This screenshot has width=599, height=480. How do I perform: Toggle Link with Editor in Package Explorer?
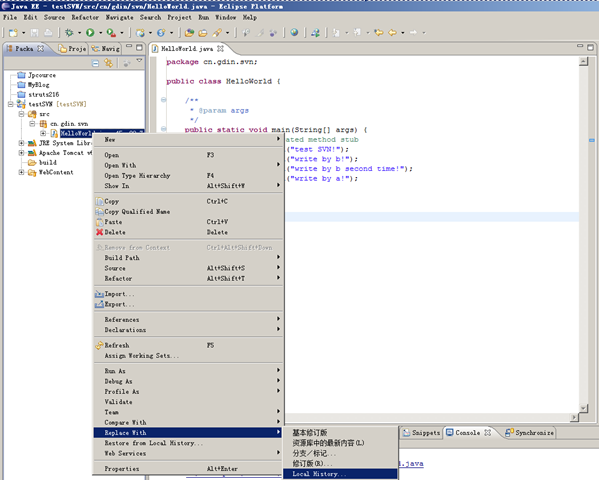point(109,63)
